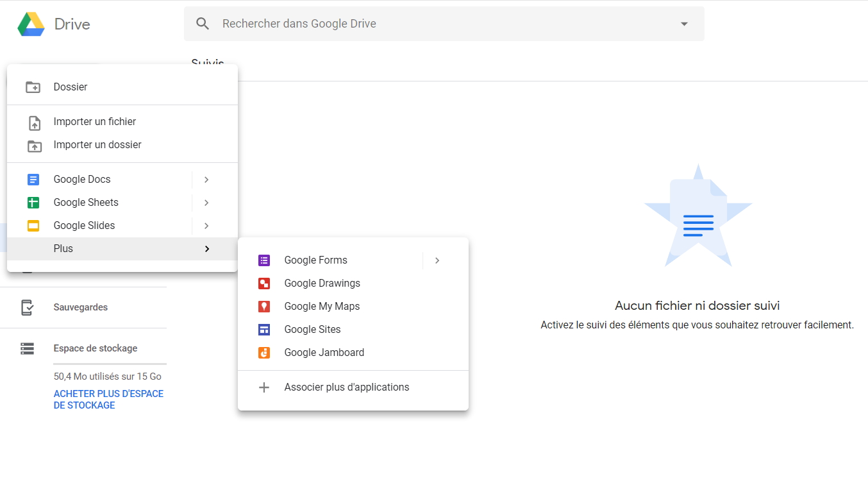Click into Rechercher dans Google Drive field
This screenshot has width=868, height=483.
point(444,24)
